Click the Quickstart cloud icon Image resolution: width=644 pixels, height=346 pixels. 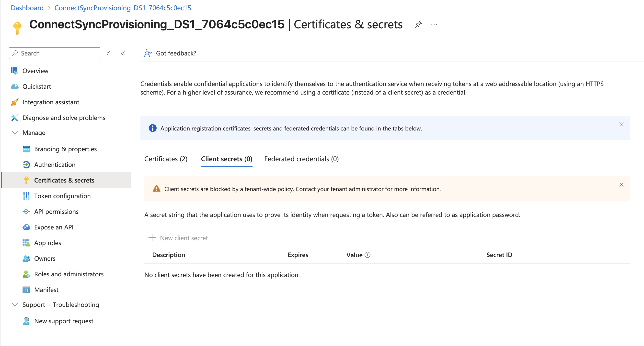tap(14, 86)
